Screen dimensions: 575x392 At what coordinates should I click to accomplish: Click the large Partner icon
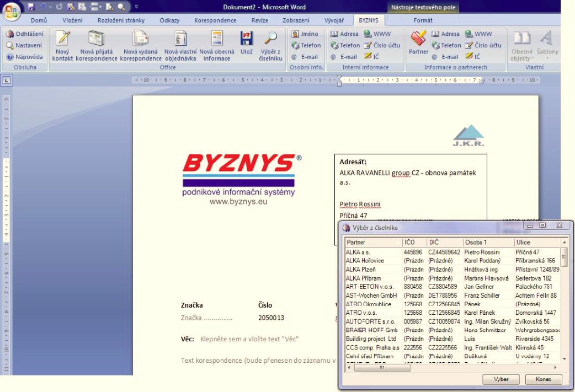(418, 38)
